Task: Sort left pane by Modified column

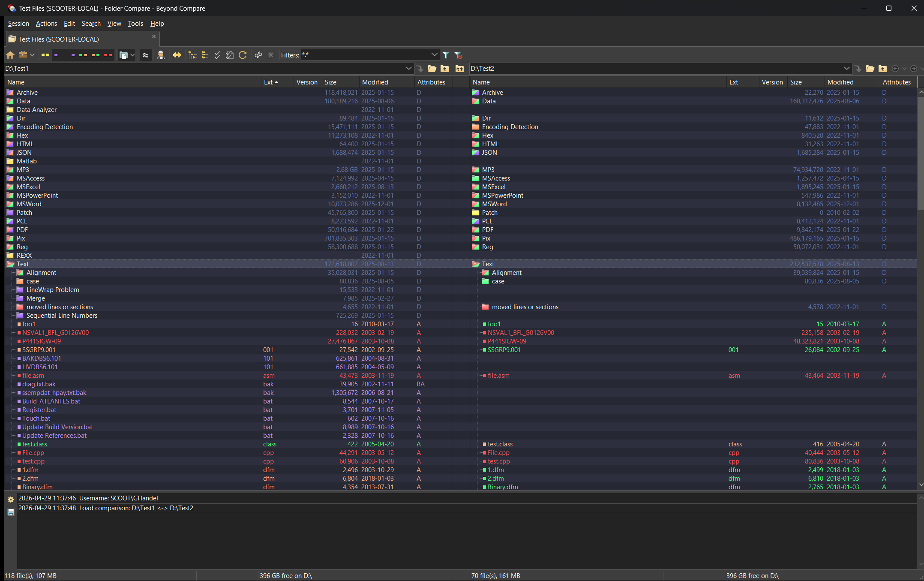Action: tap(387, 82)
